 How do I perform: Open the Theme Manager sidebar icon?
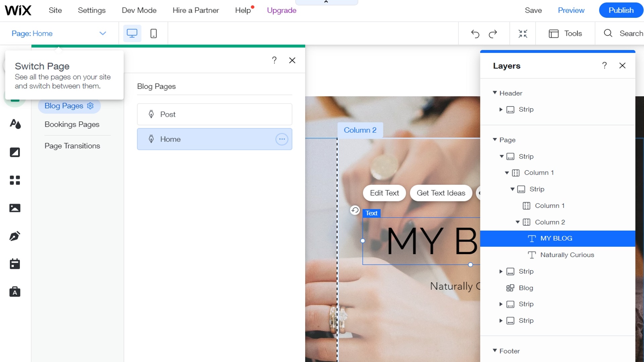pos(15,124)
